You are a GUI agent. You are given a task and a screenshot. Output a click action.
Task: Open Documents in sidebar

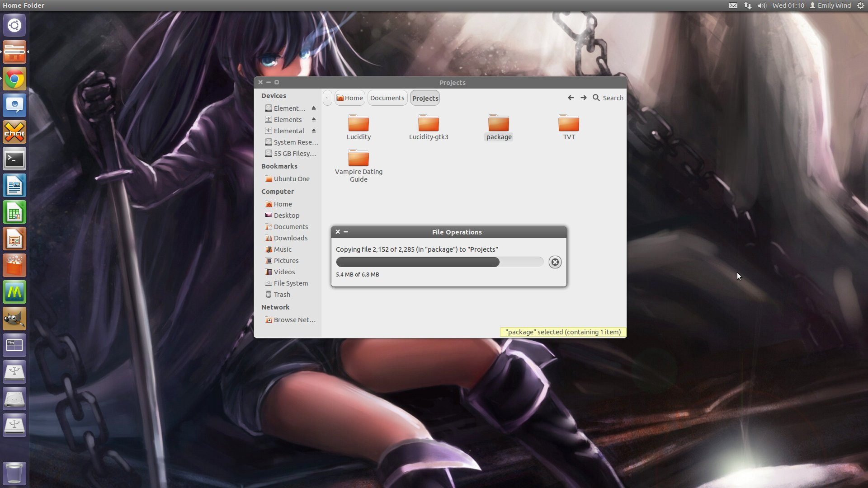pos(287,226)
